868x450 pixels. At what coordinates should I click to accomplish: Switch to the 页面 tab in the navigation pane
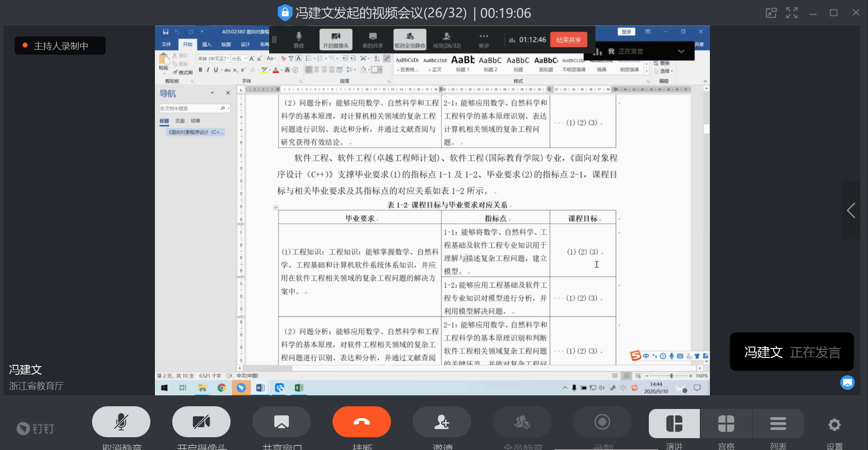180,121
